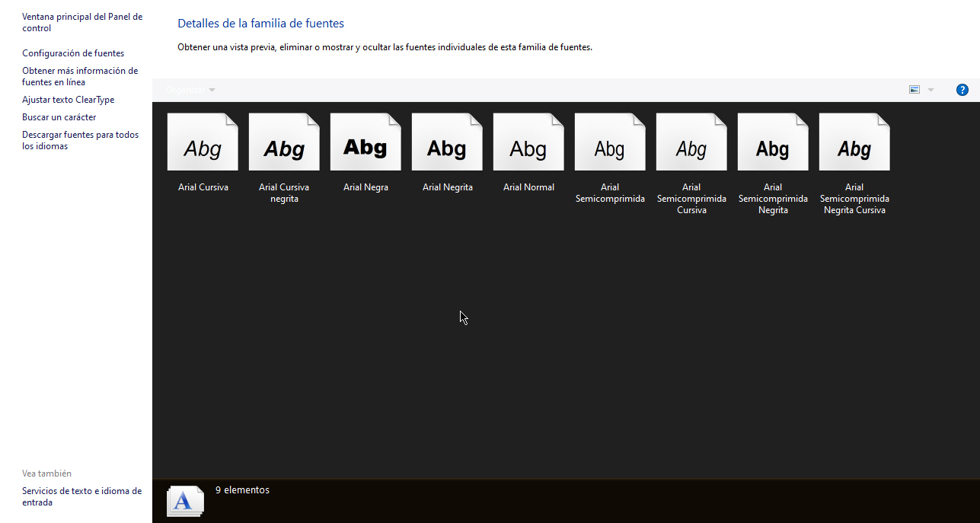Select the Arial Cursiva negrita font icon
This screenshot has width=980, height=523.
(284, 142)
